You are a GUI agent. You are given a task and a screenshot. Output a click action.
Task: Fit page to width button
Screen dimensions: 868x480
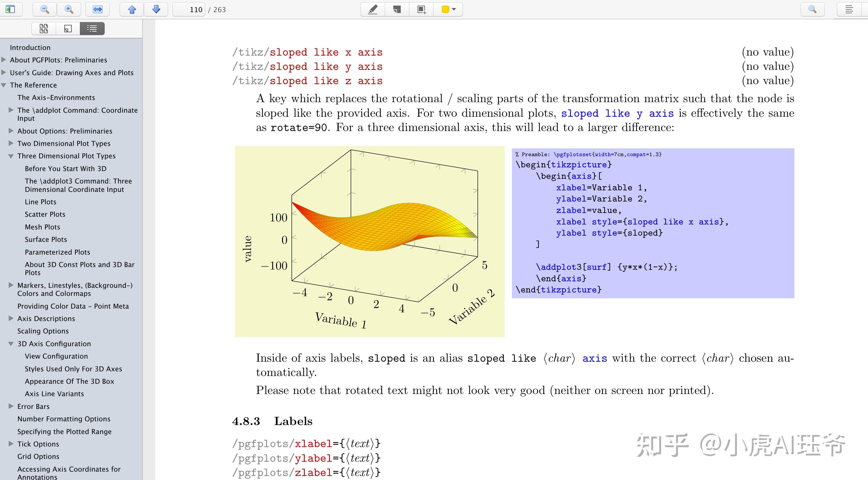click(97, 9)
